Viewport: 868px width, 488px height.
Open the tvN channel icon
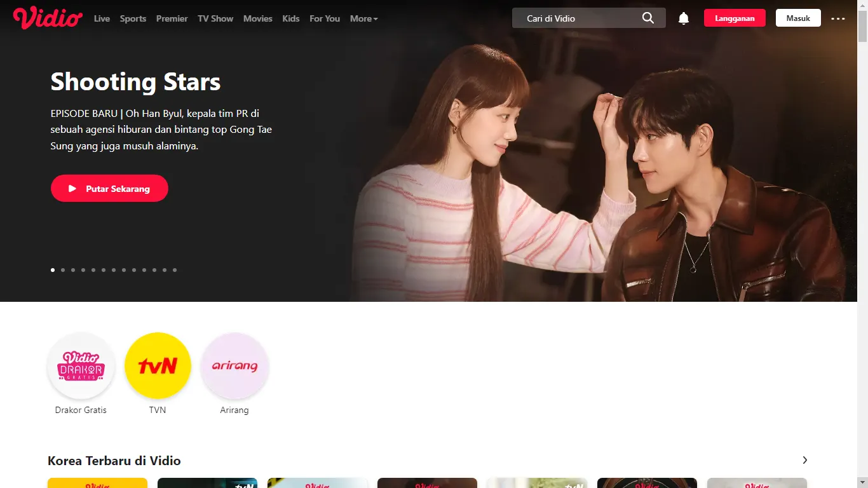click(x=158, y=366)
